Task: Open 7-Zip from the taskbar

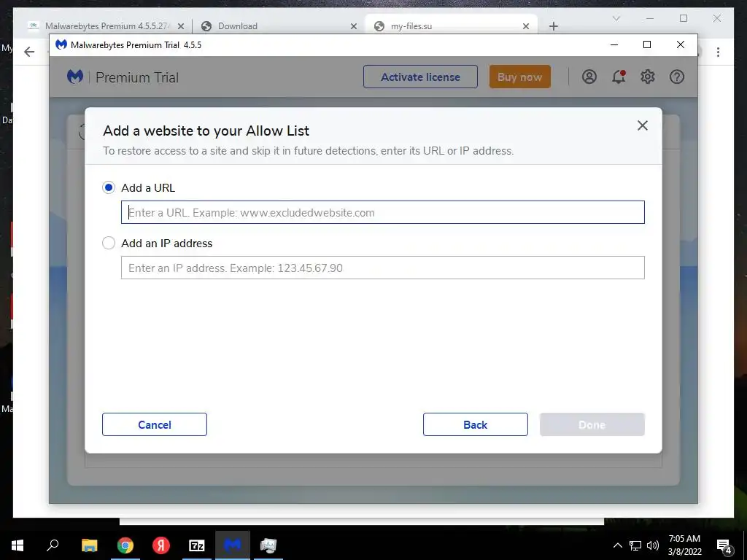Action: [197, 545]
